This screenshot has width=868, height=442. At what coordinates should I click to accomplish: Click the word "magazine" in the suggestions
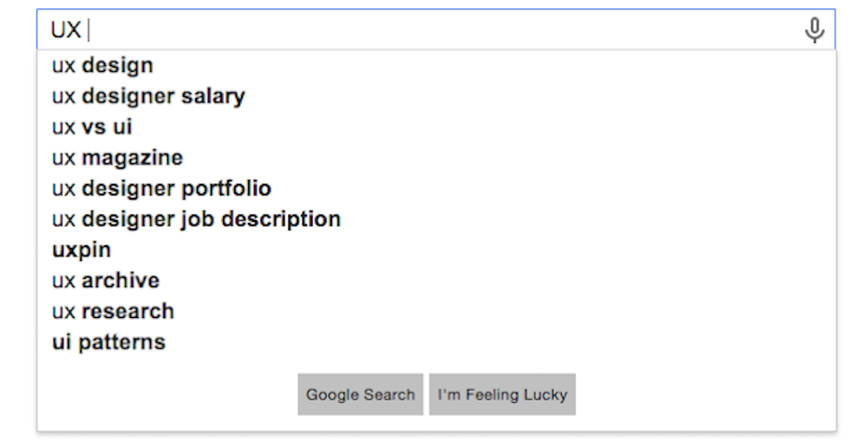(133, 158)
